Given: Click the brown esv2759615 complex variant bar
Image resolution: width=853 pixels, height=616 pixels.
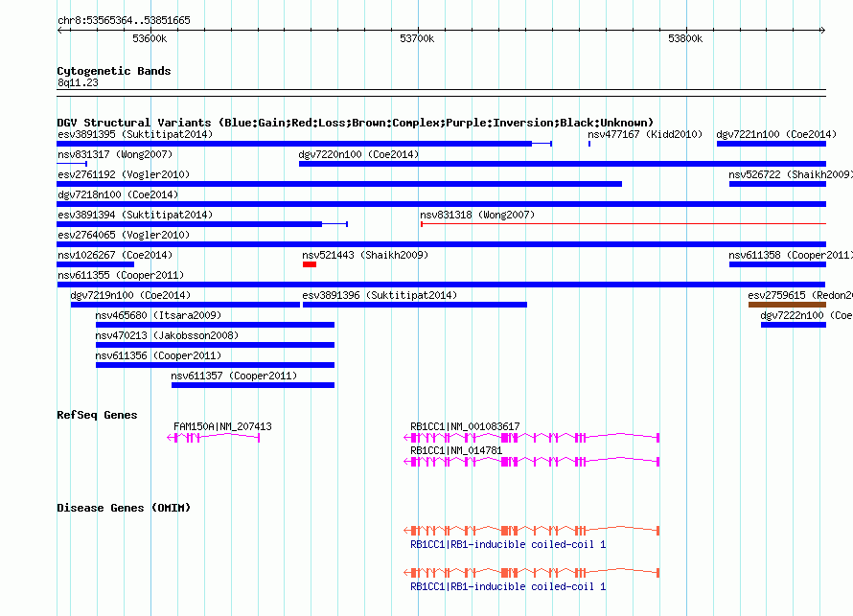Looking at the screenshot, I should [787, 305].
